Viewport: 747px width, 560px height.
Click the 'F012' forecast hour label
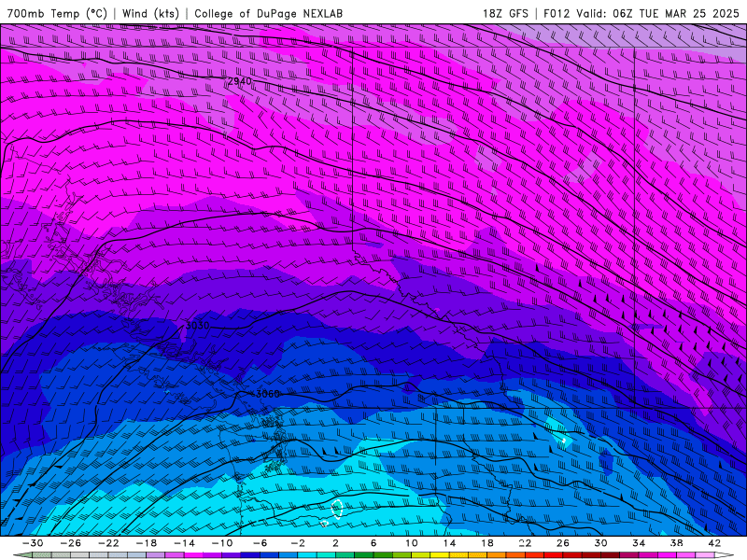click(557, 13)
